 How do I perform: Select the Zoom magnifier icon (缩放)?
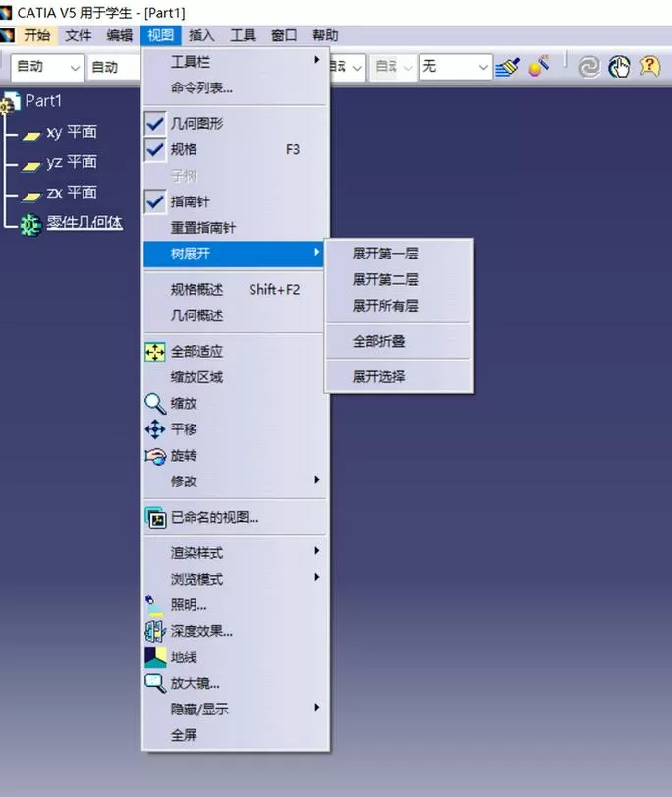tap(155, 404)
